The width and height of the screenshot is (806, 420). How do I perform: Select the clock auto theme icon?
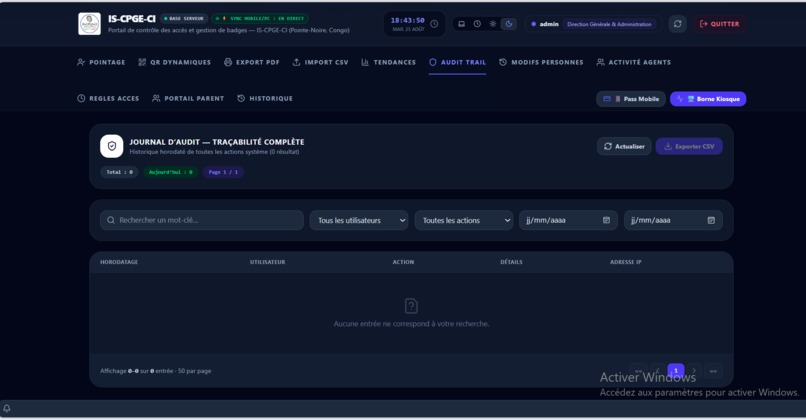(477, 24)
